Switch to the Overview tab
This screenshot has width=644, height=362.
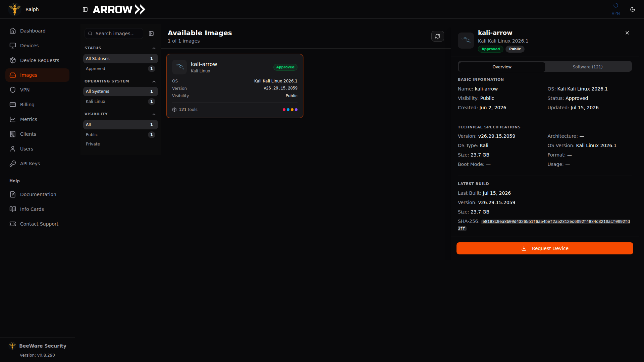pos(502,67)
